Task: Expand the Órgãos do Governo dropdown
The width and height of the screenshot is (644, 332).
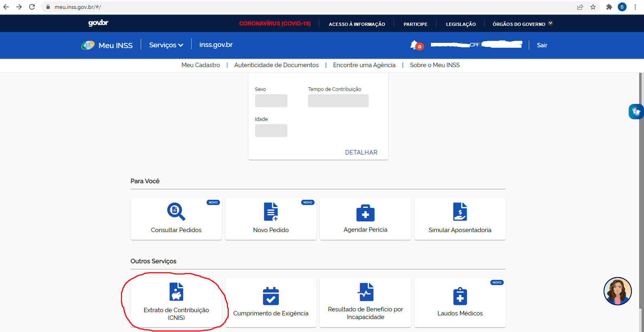Action: pos(522,24)
